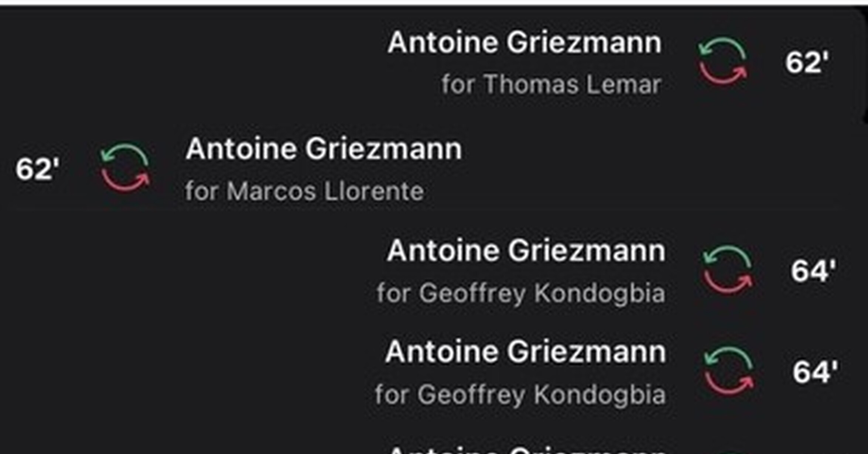Open Antoine Griezmann above Thomas Lemar

(x=524, y=43)
